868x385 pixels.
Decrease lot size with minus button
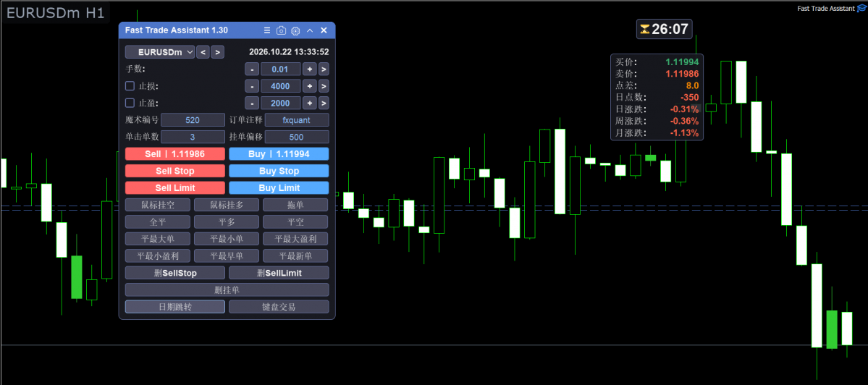pyautogui.click(x=252, y=69)
